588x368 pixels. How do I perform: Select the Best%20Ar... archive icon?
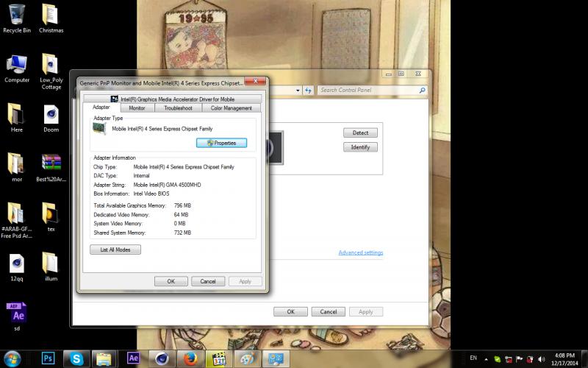pyautogui.click(x=51, y=168)
